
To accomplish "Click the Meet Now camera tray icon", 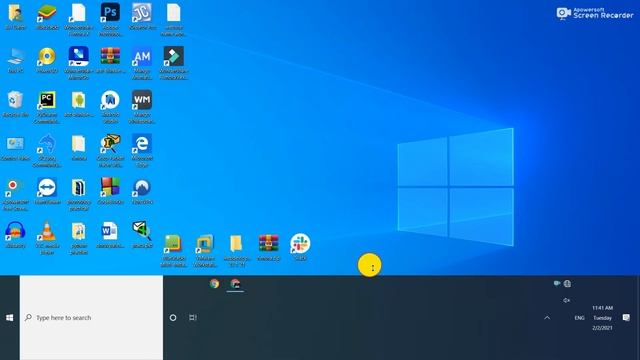I will point(557,283).
